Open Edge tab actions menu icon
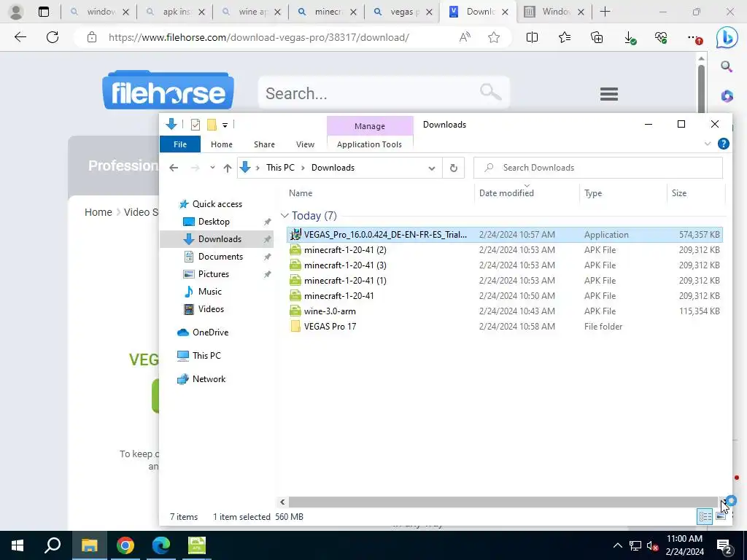747x560 pixels. point(44,12)
